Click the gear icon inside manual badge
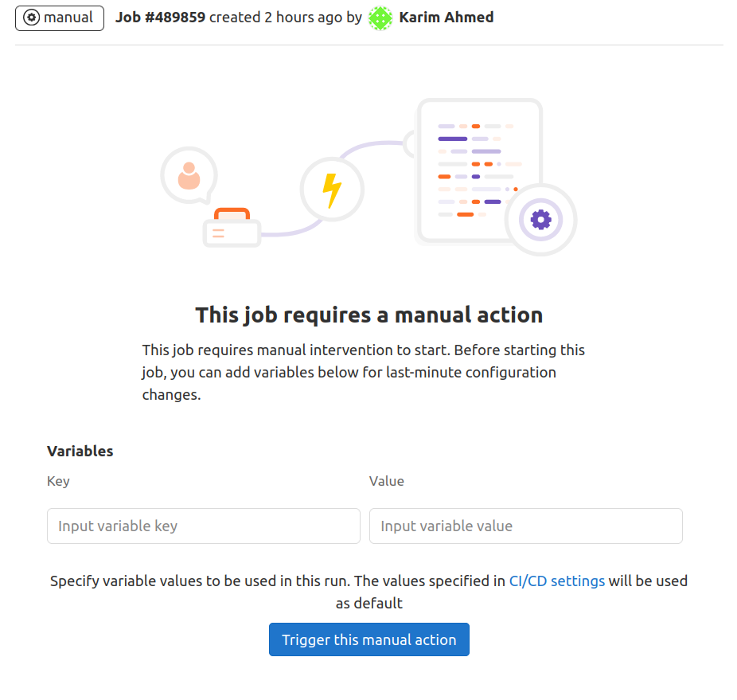Viewport: 737px width, 700px height. [x=32, y=18]
